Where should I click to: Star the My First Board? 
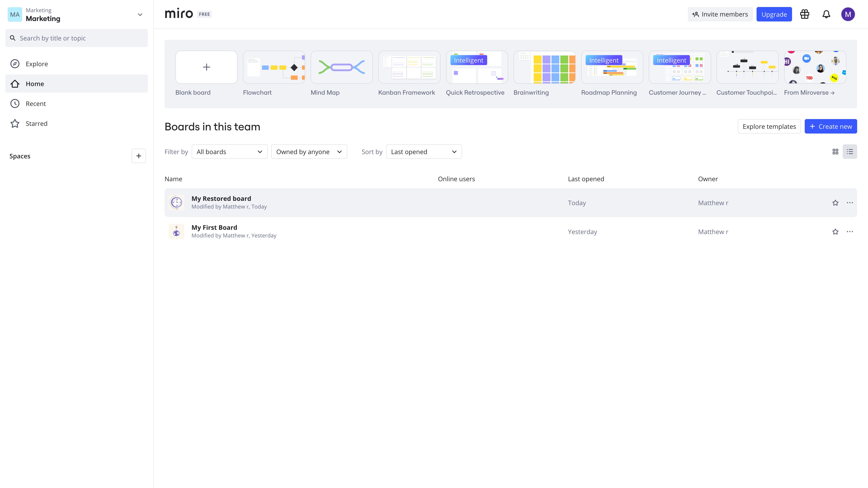[835, 232]
